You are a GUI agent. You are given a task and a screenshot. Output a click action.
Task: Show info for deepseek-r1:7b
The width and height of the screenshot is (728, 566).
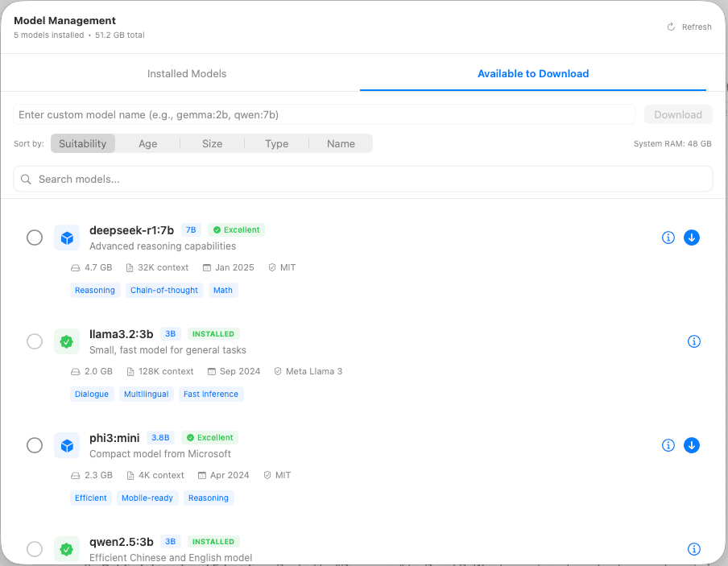(668, 238)
